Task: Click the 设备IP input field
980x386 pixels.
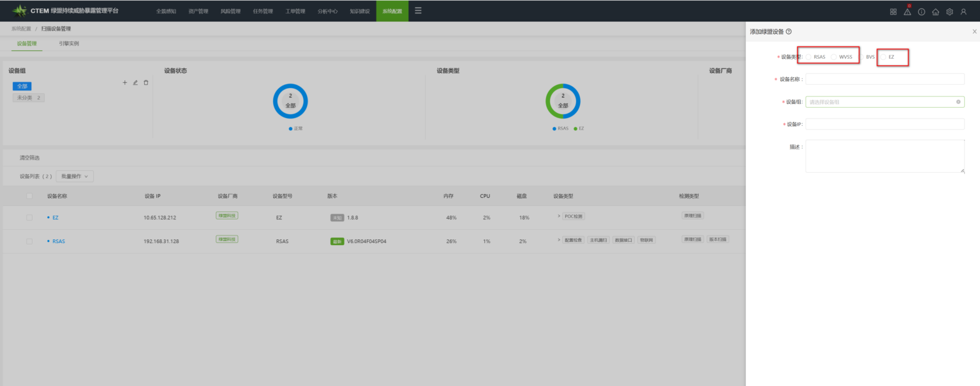Action: pyautogui.click(x=884, y=124)
